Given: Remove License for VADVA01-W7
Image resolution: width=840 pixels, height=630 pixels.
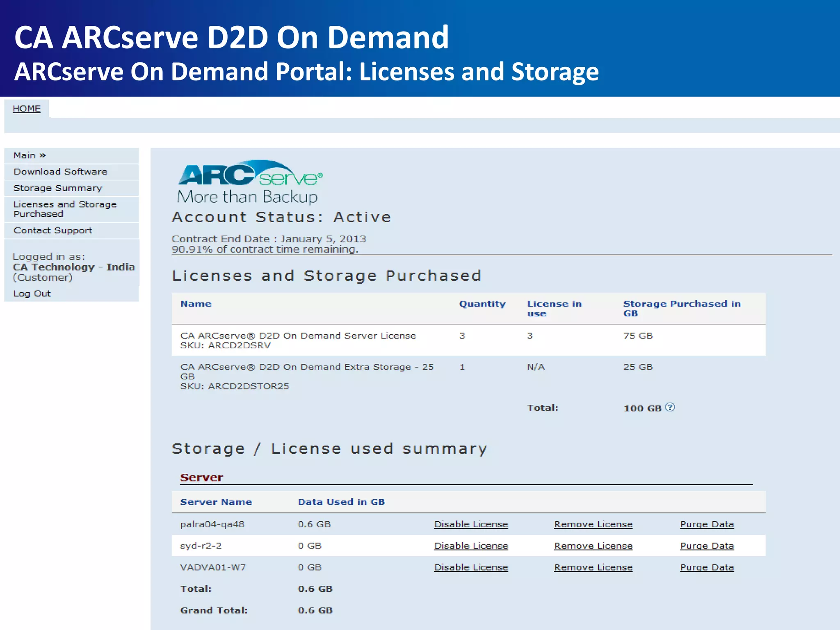Looking at the screenshot, I should (x=593, y=568).
